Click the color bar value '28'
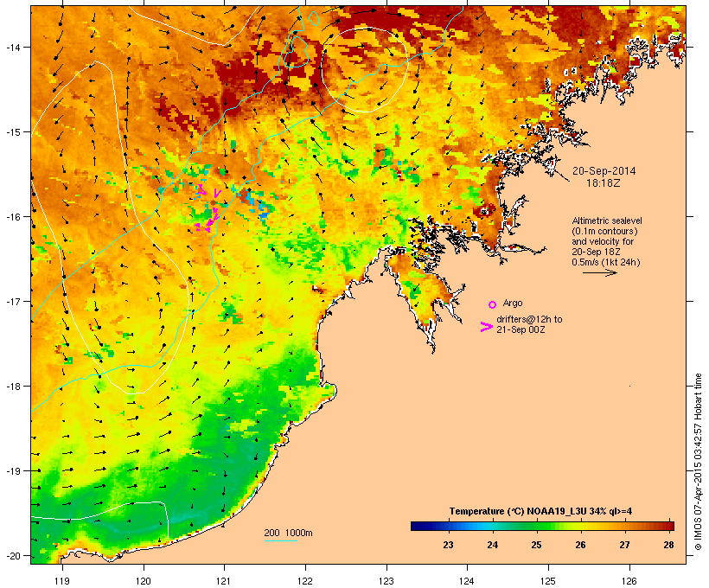Viewport: 709px width, 588px height. click(x=668, y=545)
